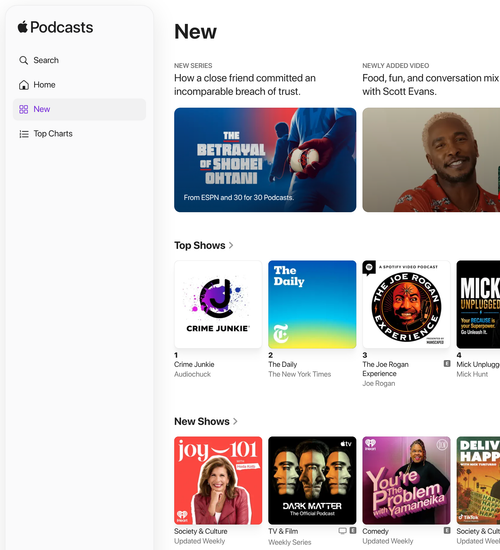Open The Joe Rogan Experience artwork
500x550 pixels.
(x=406, y=304)
